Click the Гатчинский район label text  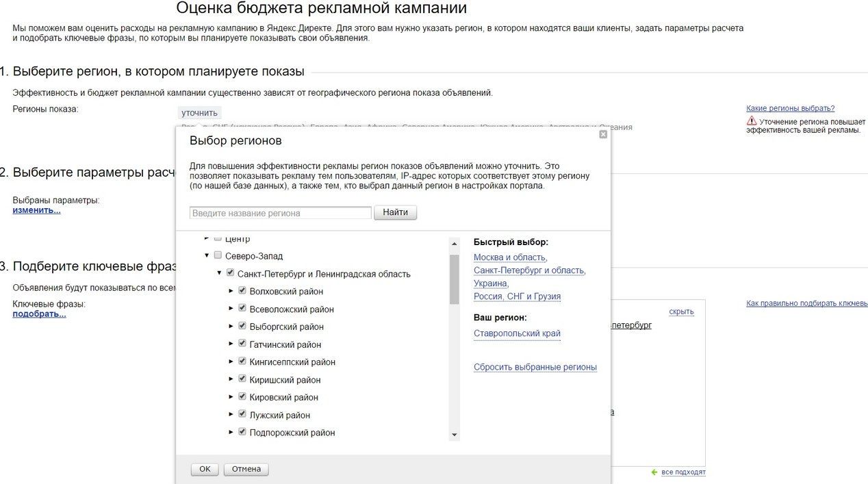pyautogui.click(x=285, y=344)
